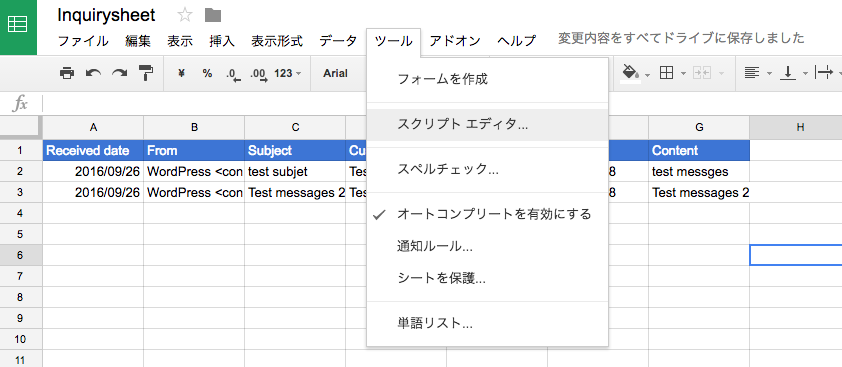Redo the last action
The height and width of the screenshot is (367, 842).
pos(119,73)
